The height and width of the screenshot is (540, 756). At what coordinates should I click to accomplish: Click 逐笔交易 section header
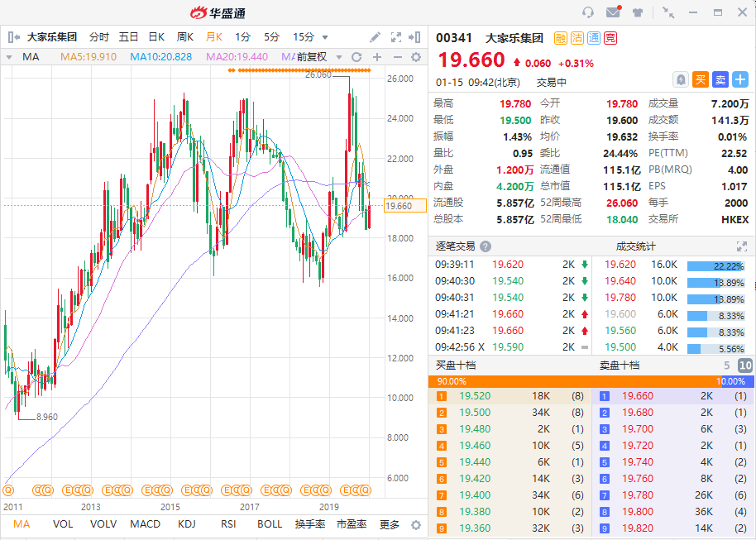(455, 246)
